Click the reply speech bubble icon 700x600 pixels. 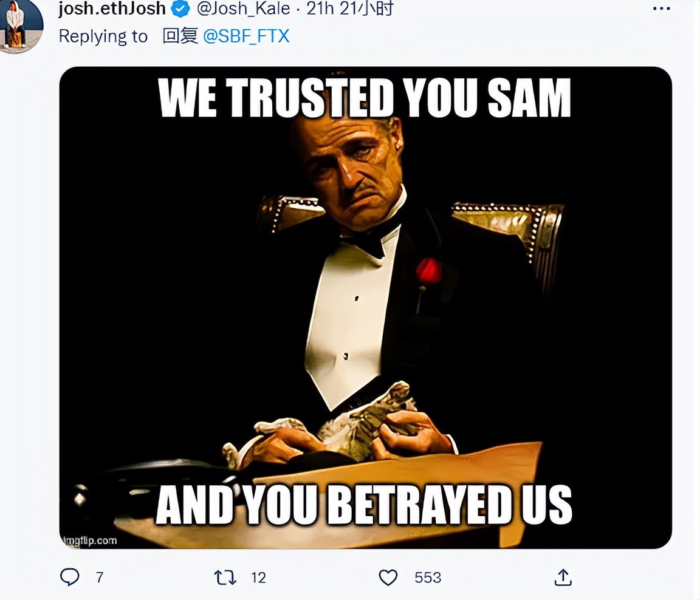[70, 577]
